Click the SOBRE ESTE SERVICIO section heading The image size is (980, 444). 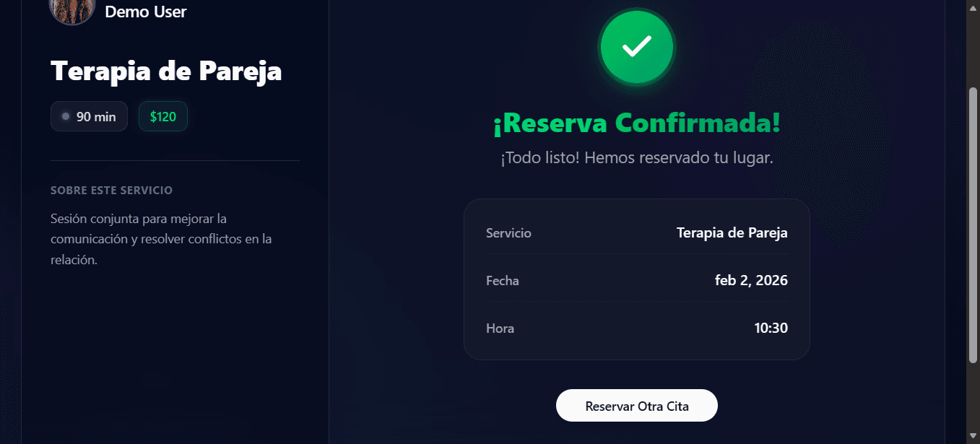(111, 191)
